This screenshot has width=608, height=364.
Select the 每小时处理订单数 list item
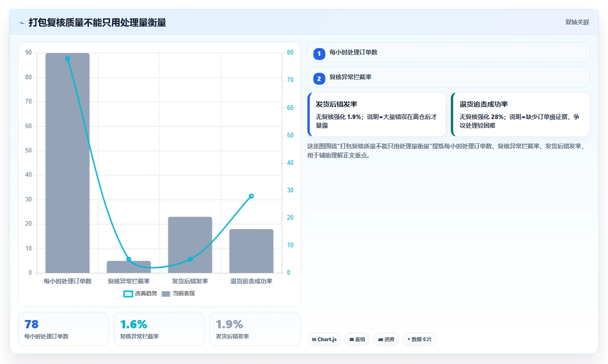[x=449, y=52]
